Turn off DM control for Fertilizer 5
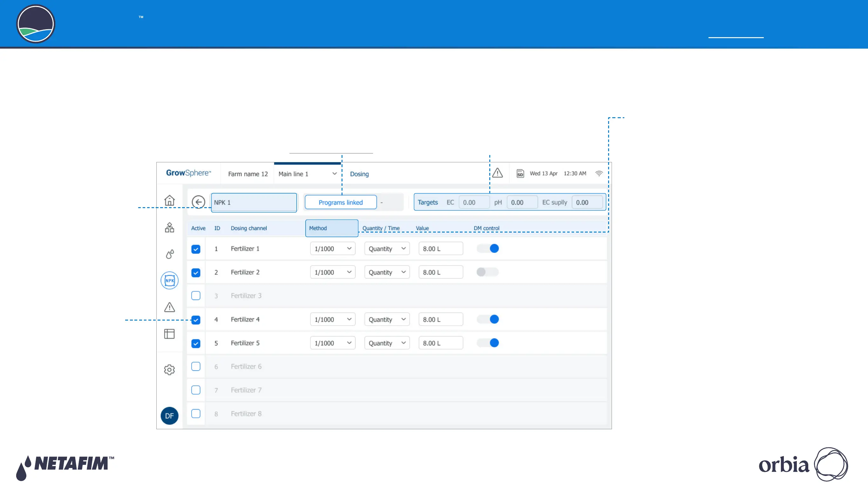 [488, 343]
